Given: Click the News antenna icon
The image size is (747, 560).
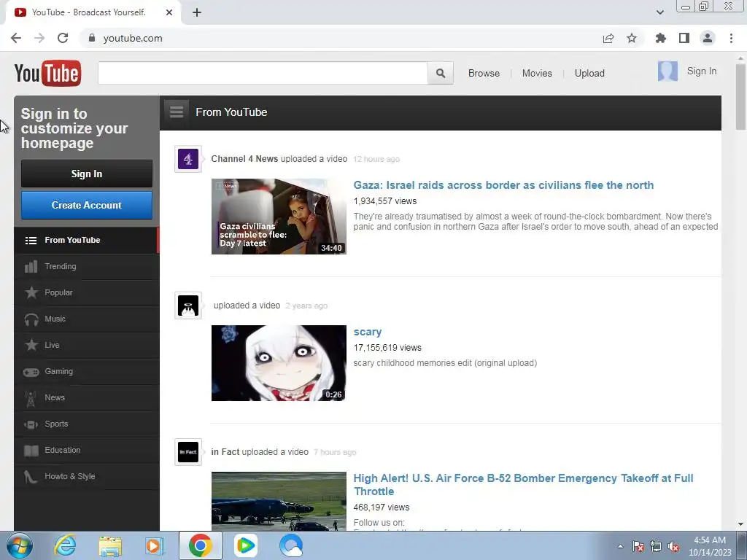Looking at the screenshot, I should pos(31,399).
